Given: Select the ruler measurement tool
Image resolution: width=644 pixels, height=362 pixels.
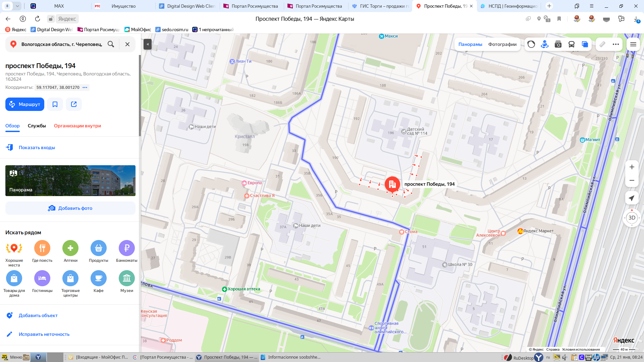Looking at the screenshot, I should pyautogui.click(x=602, y=44).
